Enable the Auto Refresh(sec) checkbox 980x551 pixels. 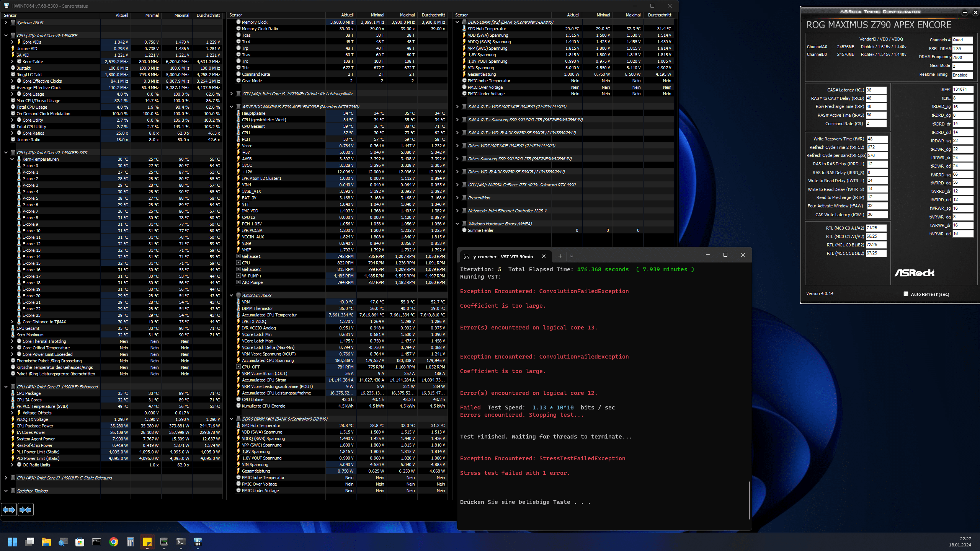pos(906,294)
